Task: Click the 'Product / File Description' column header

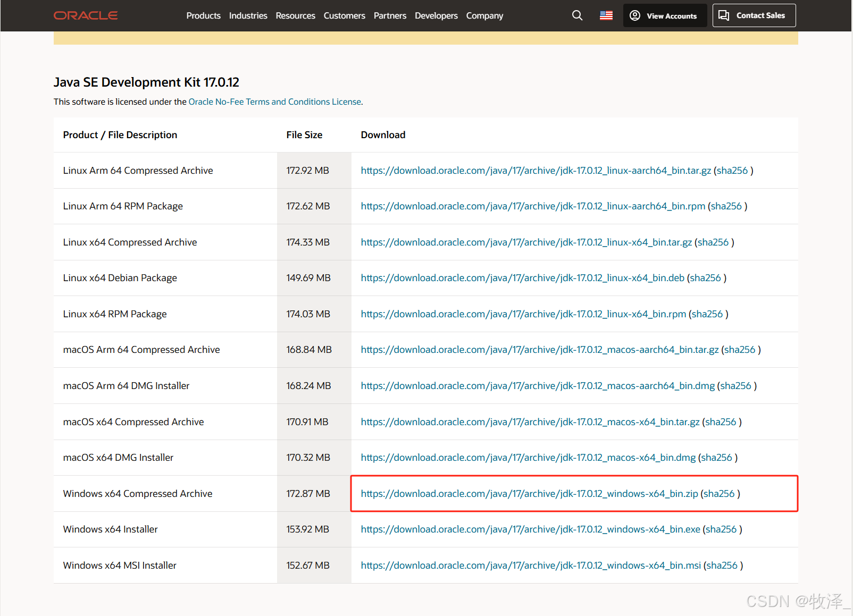Action: (x=120, y=135)
